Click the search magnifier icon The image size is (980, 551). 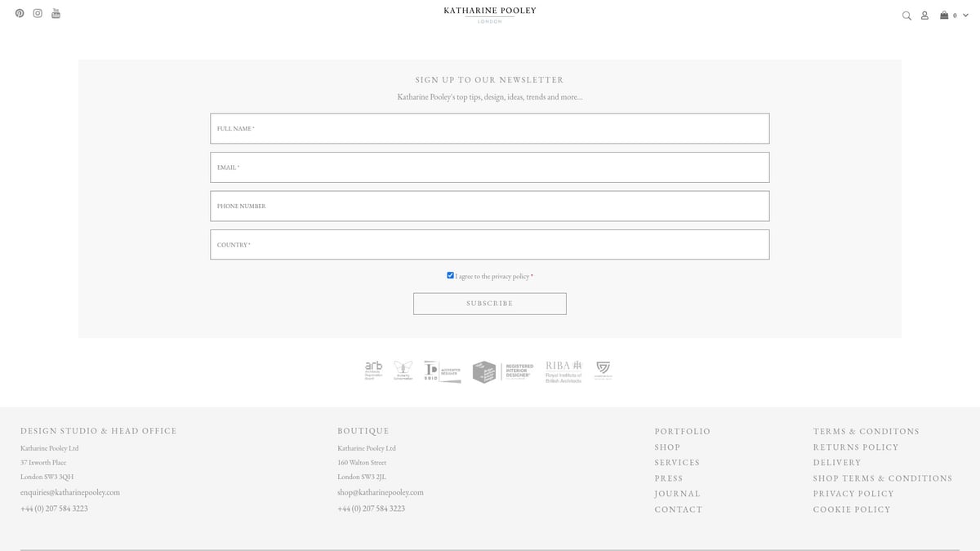906,16
